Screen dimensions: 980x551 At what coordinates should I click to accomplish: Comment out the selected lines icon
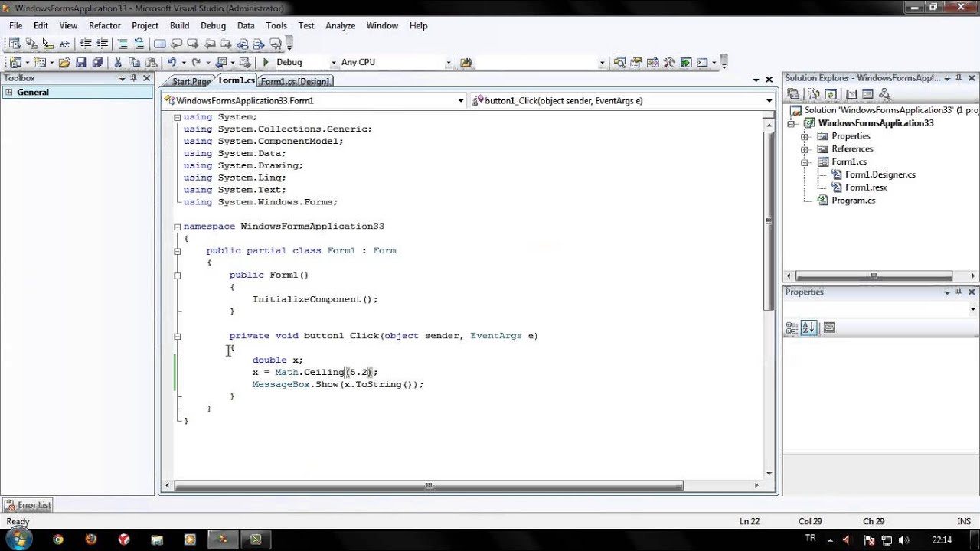point(122,44)
